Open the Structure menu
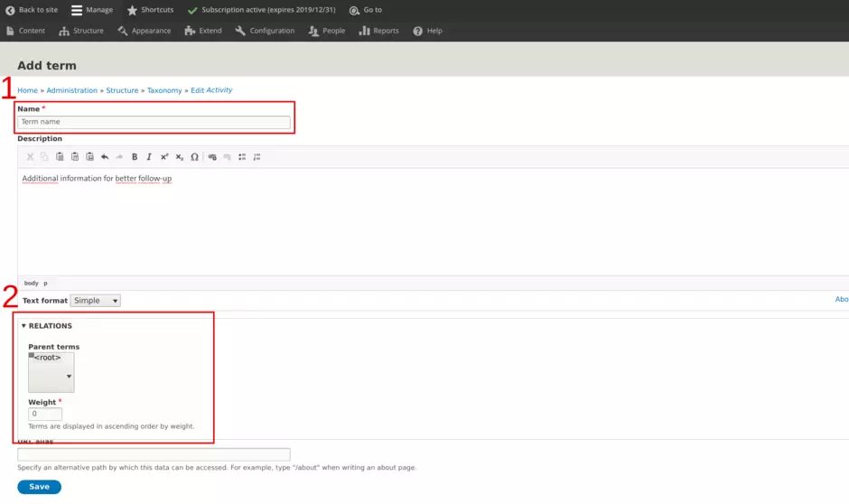The image size is (849, 504). pos(81,31)
